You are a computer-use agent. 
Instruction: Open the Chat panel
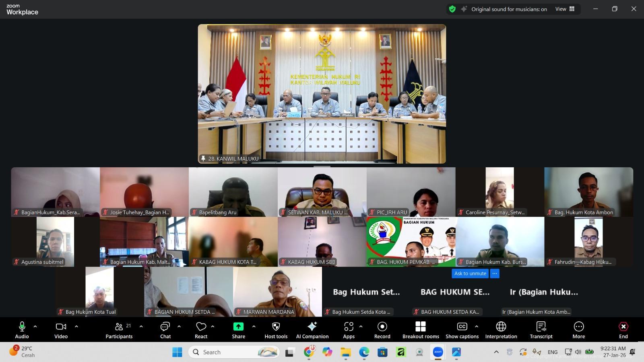[x=165, y=330]
